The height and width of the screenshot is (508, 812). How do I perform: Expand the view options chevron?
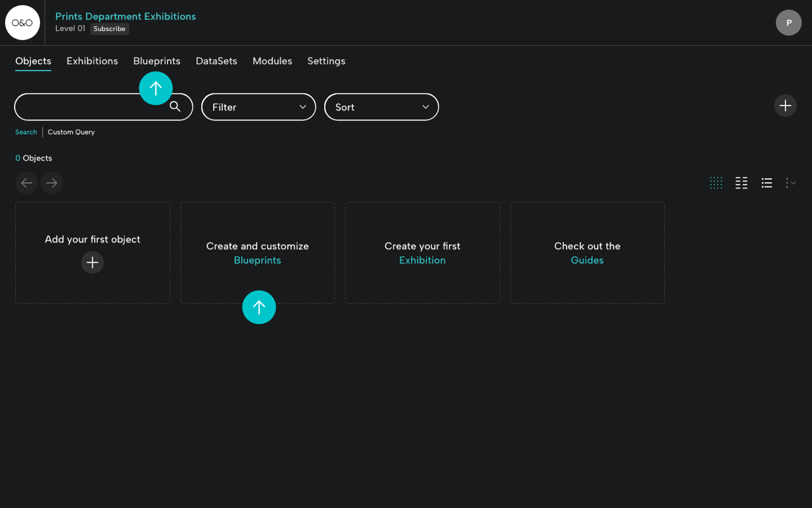pos(794,183)
